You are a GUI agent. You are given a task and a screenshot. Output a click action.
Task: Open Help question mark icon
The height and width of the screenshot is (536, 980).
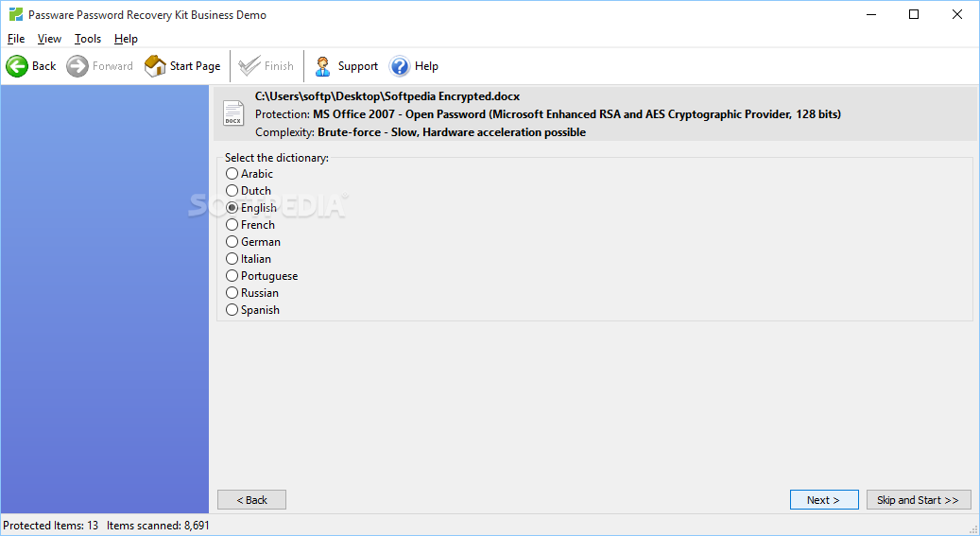coord(400,65)
